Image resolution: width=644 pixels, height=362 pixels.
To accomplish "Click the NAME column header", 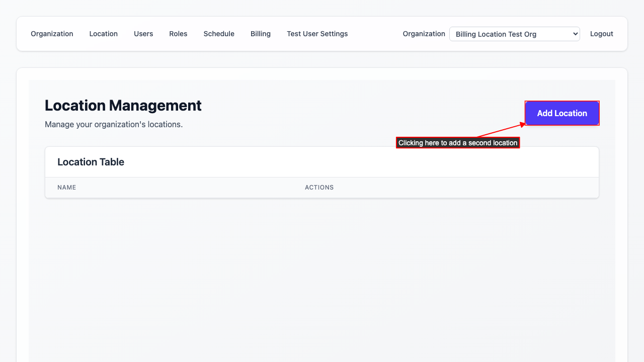I will (x=66, y=188).
